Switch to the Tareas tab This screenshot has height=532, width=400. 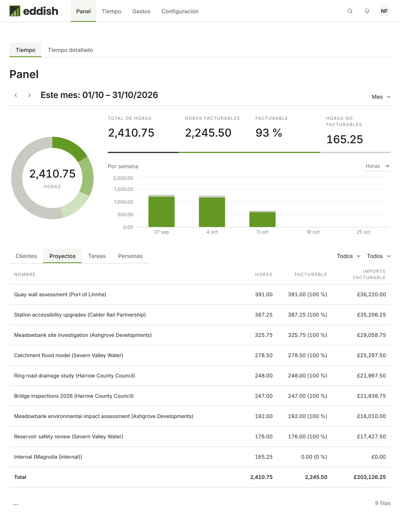(97, 256)
